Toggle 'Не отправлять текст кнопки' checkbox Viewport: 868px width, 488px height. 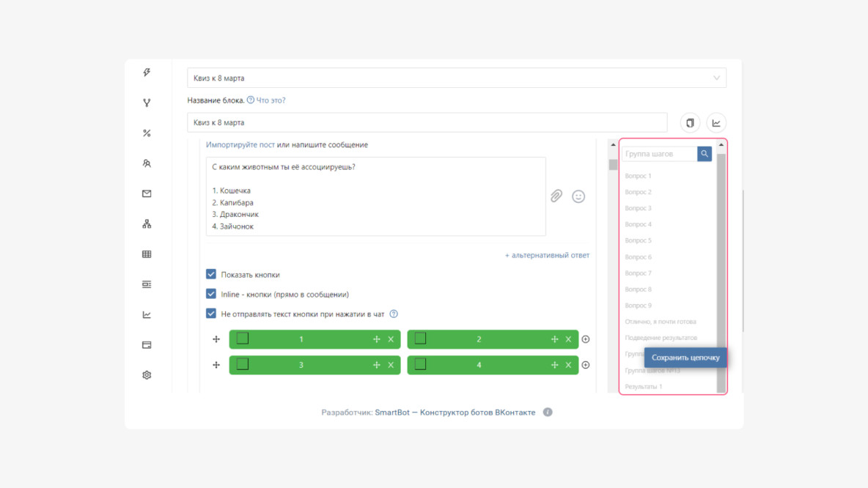211,314
